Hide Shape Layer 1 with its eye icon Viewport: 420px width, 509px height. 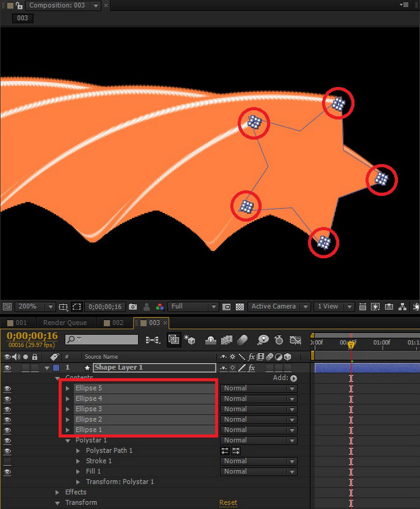tap(7, 367)
